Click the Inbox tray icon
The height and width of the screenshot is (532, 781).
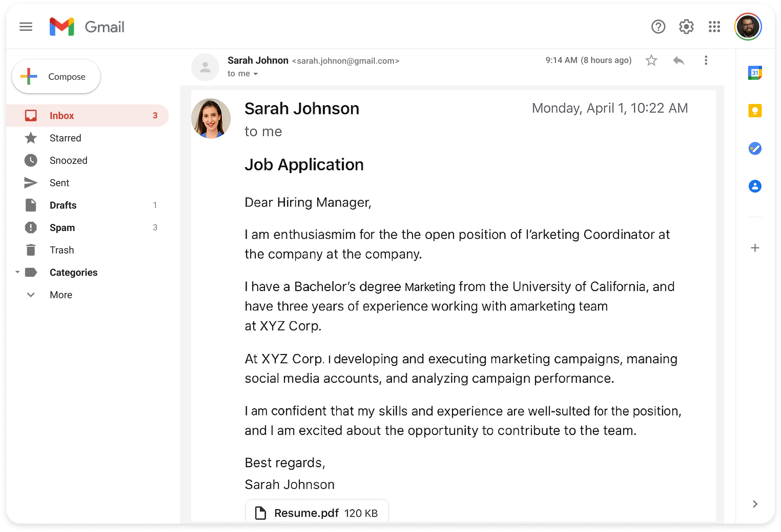pyautogui.click(x=31, y=115)
